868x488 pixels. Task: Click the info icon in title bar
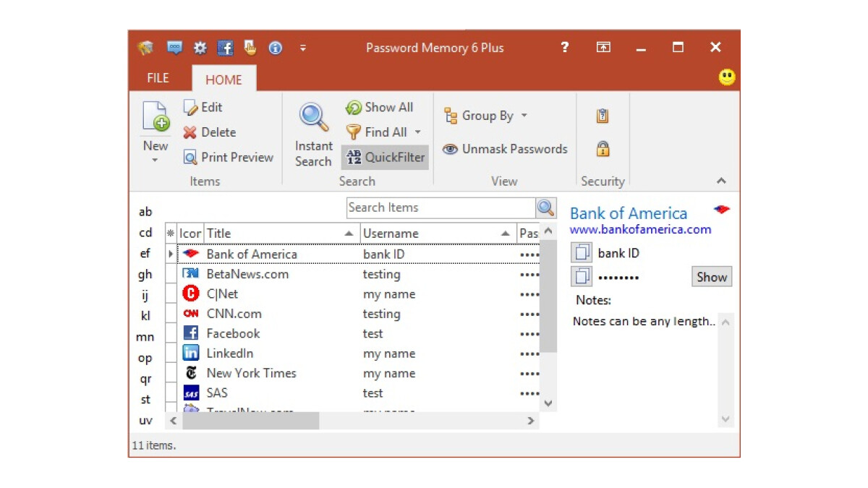click(275, 48)
